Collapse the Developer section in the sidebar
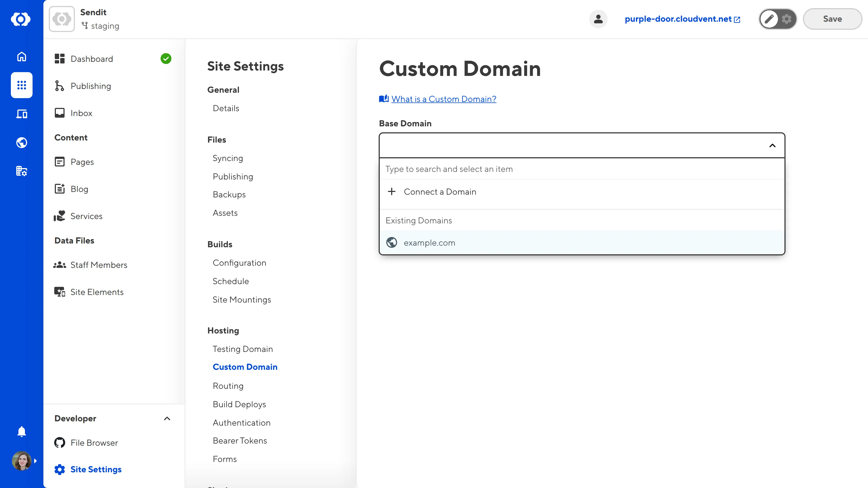Viewport: 868px width, 488px height. (x=167, y=419)
